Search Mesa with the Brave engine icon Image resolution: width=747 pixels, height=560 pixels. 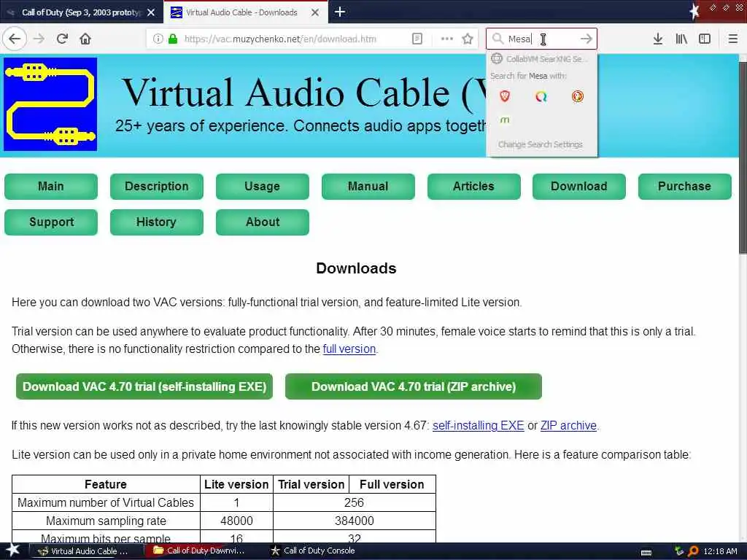(505, 96)
